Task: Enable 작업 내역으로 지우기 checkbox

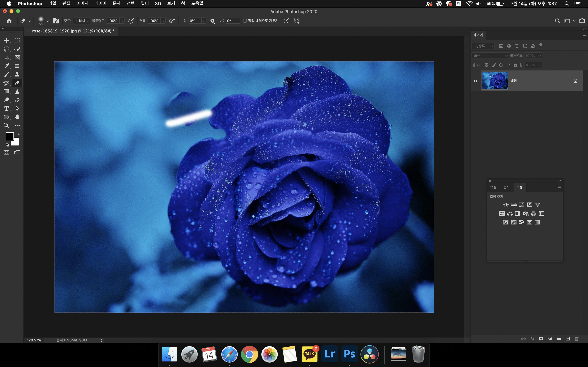Action: click(245, 21)
